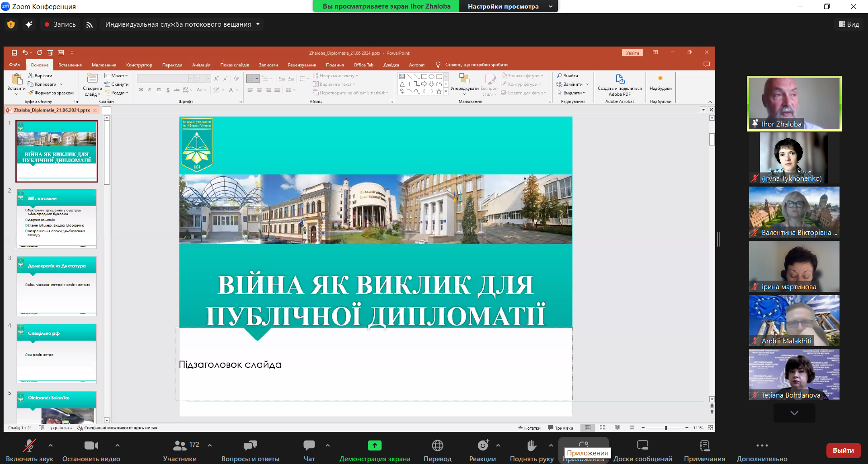The width and height of the screenshot is (868, 464).
Task: Create a new slide (Створити слайд)
Action: (92, 85)
